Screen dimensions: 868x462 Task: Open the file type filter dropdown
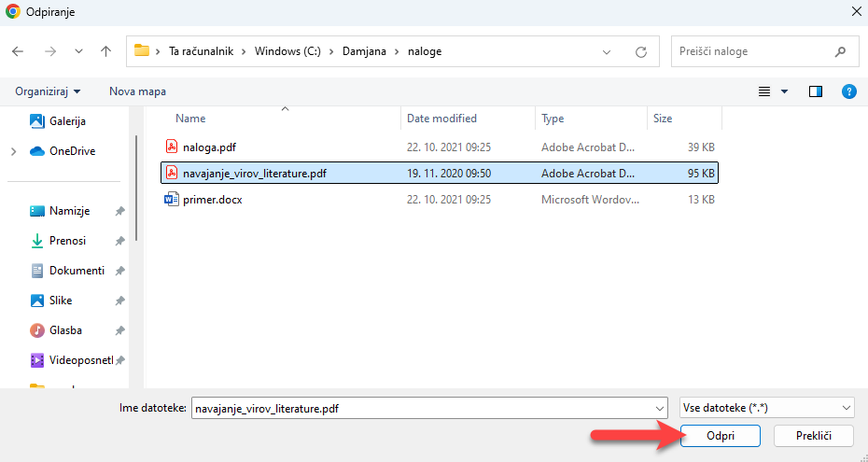coord(767,408)
